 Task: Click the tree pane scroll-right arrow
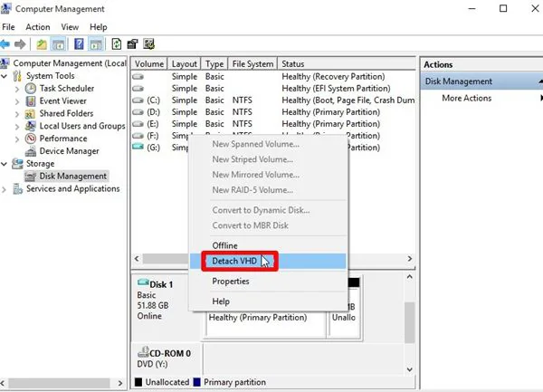point(120,383)
